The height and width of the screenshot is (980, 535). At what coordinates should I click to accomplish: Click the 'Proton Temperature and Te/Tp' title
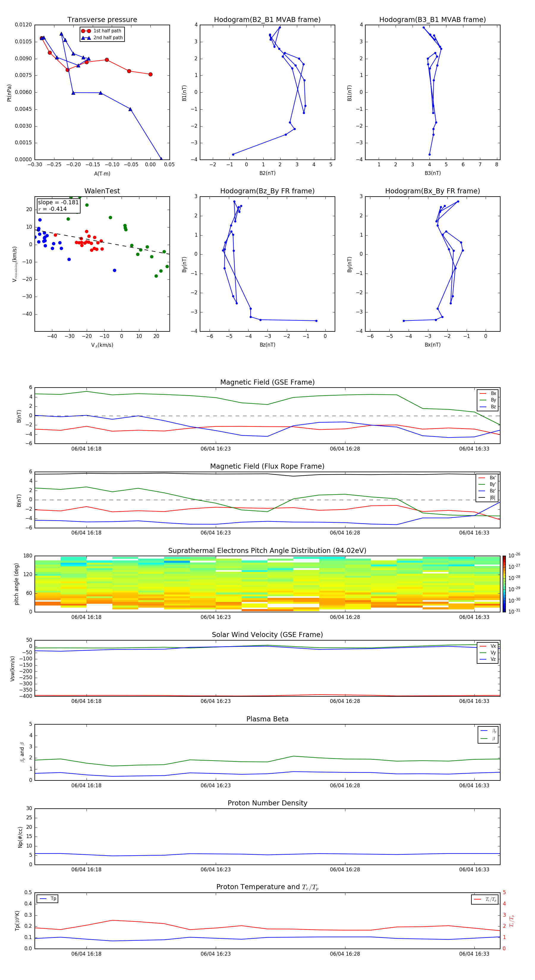pyautogui.click(x=267, y=887)
